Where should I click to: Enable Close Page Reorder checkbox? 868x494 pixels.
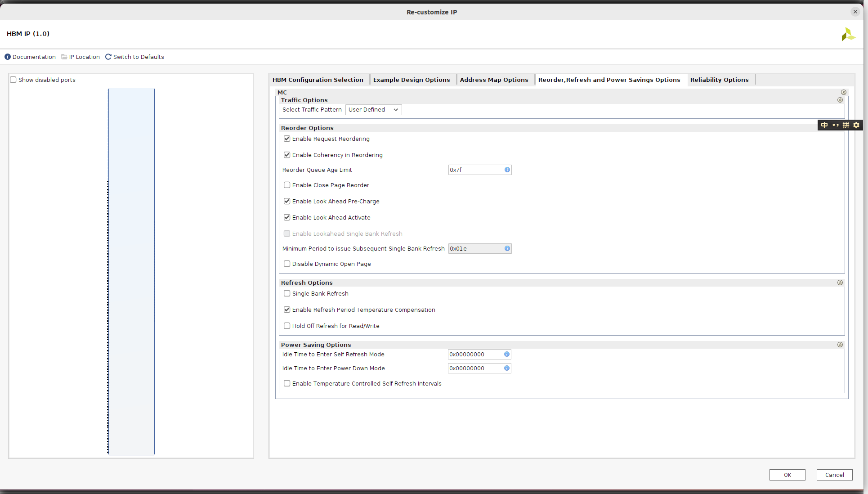287,185
